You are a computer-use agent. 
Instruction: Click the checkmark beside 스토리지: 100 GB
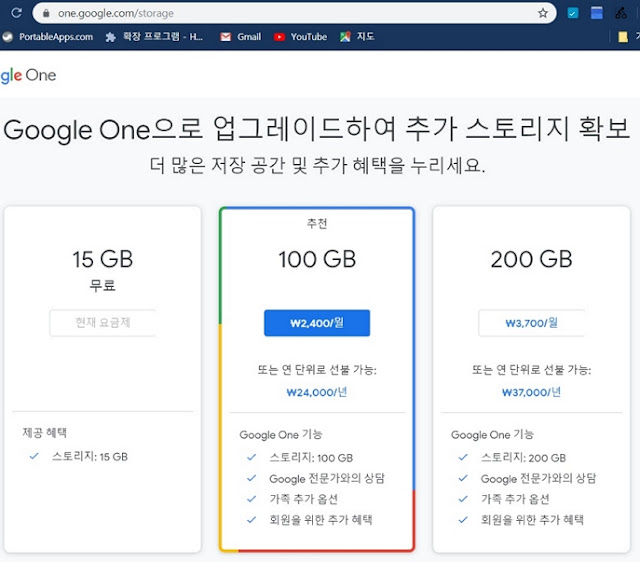(251, 458)
